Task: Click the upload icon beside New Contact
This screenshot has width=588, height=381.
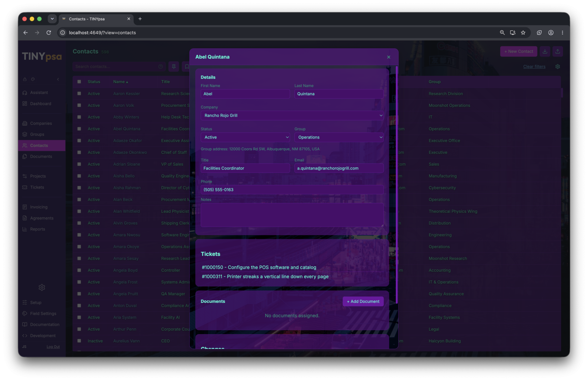Action: coord(558,51)
